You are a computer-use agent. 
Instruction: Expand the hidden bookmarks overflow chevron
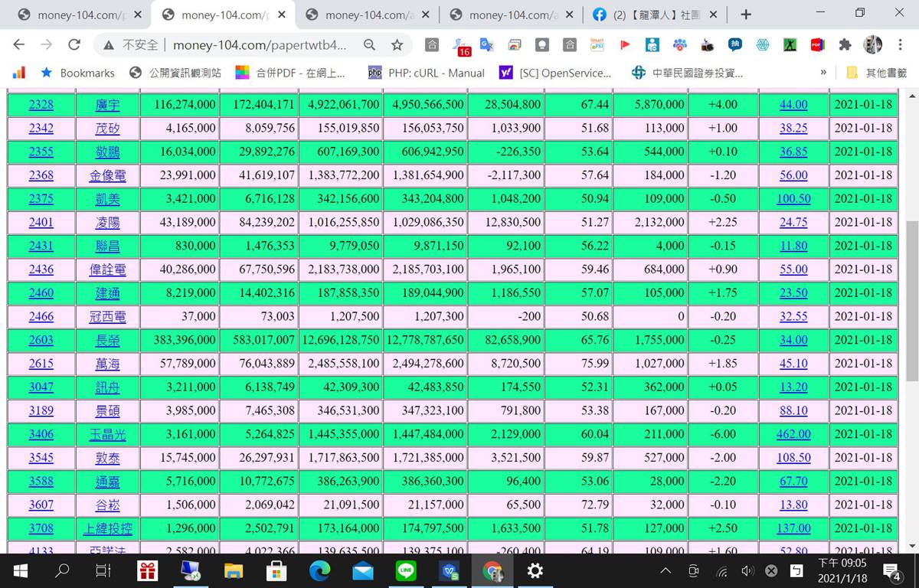(x=823, y=73)
